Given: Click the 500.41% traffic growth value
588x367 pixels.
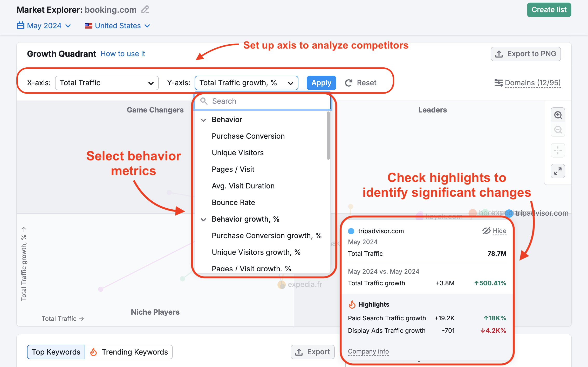Looking at the screenshot, I should tap(490, 283).
